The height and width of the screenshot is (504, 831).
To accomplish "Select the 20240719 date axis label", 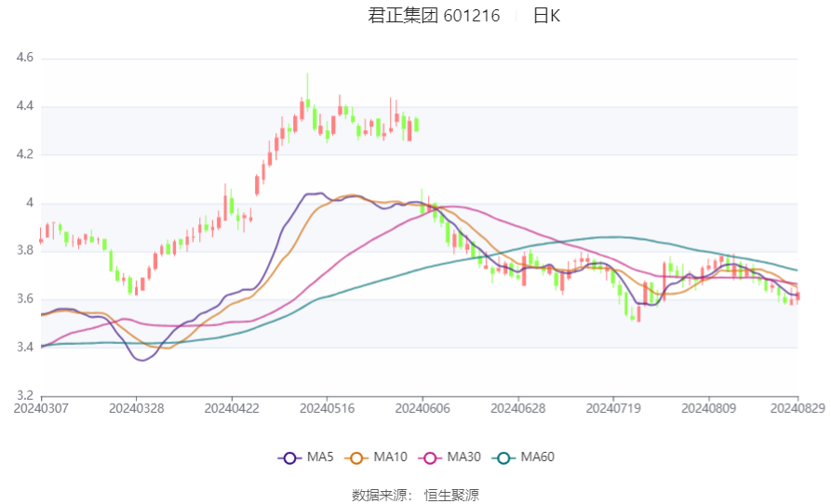I will (613, 409).
